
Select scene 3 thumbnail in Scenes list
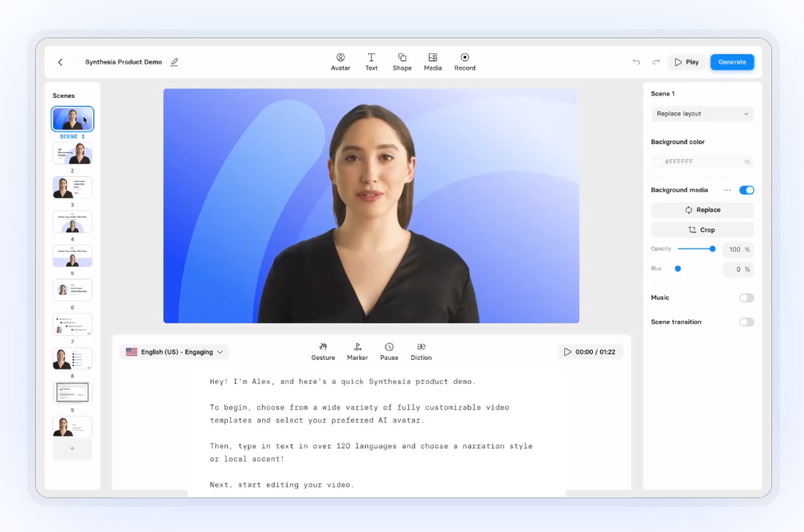pyautogui.click(x=73, y=187)
